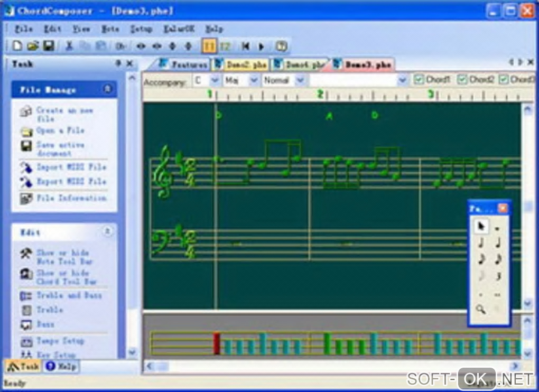539x392 pixels.
Task: Click the 'Create an new file' link
Action: coord(64,115)
